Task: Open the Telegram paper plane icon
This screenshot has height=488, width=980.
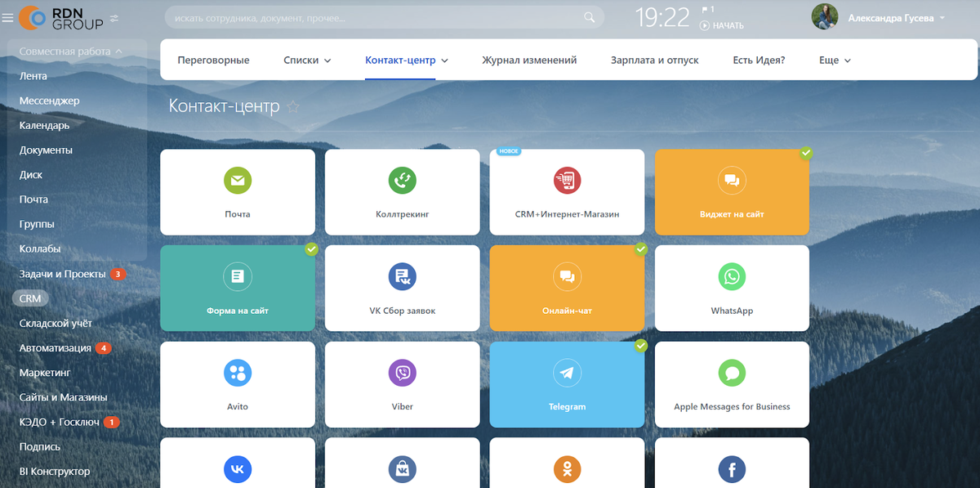Action: pos(567,373)
